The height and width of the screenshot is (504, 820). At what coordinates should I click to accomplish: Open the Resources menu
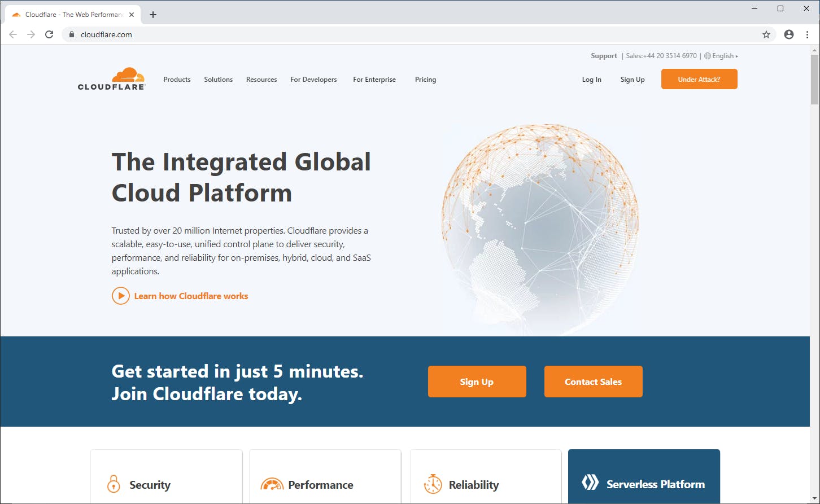(x=261, y=80)
